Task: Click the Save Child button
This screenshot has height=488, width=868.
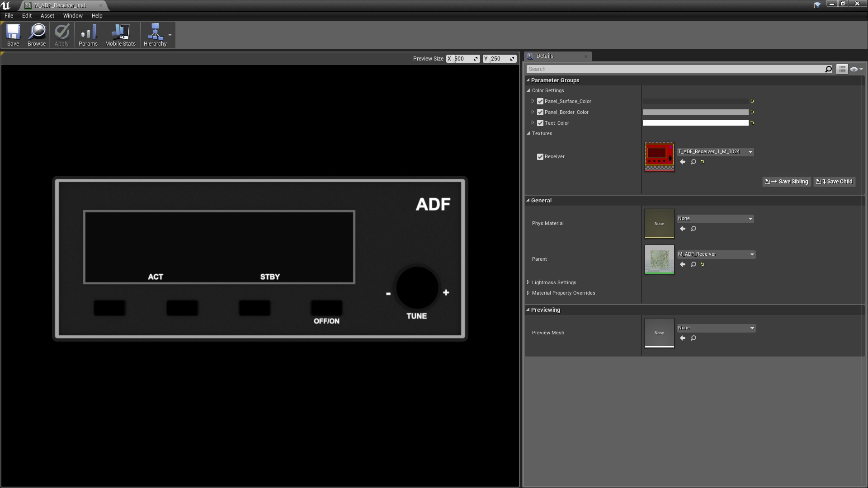Action: 834,181
